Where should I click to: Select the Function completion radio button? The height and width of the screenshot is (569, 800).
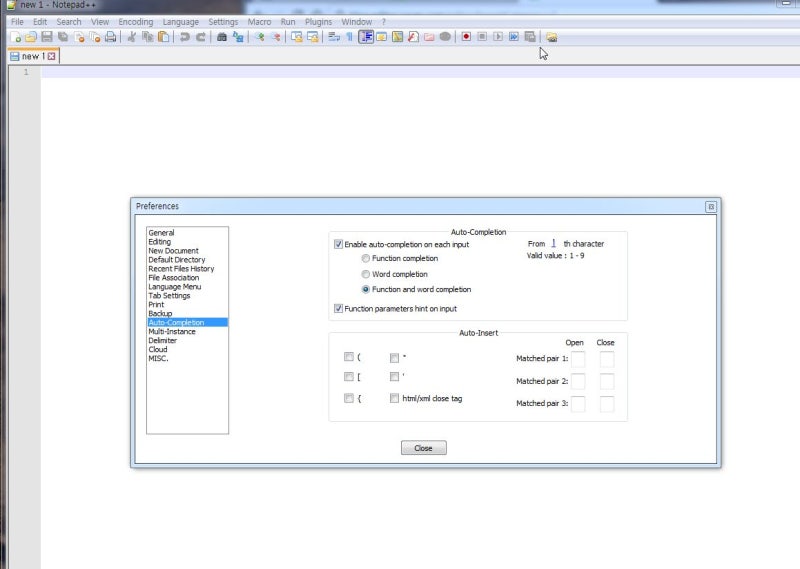[x=365, y=258]
